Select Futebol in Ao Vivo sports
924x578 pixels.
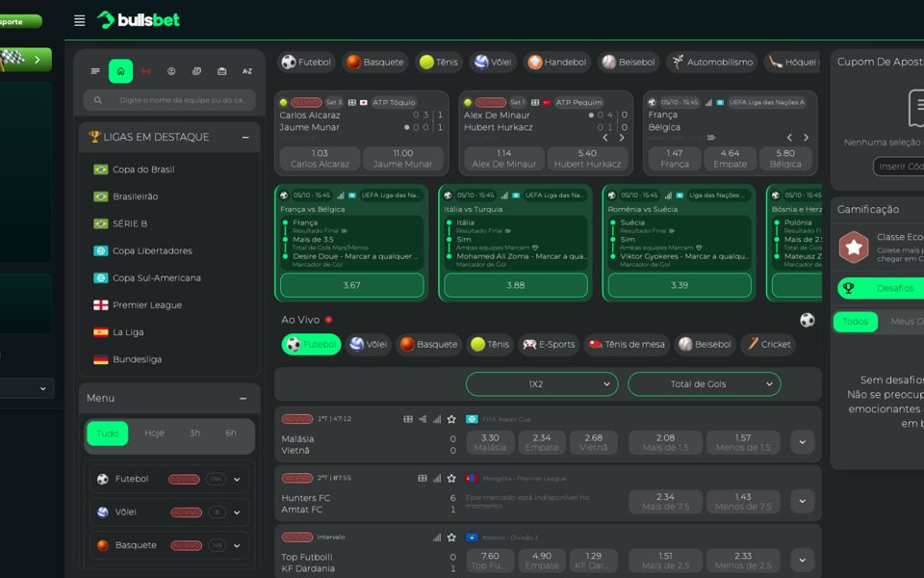tap(311, 345)
